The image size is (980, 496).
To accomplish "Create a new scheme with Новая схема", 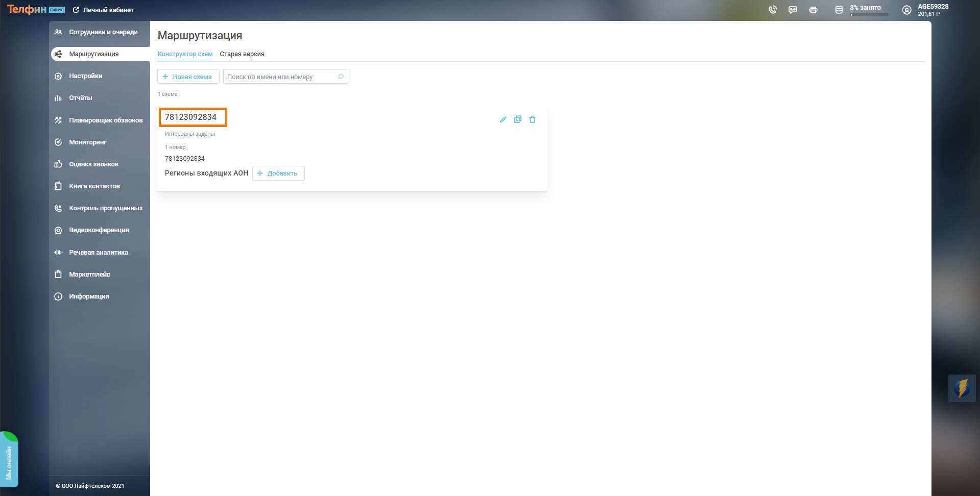I will [188, 77].
